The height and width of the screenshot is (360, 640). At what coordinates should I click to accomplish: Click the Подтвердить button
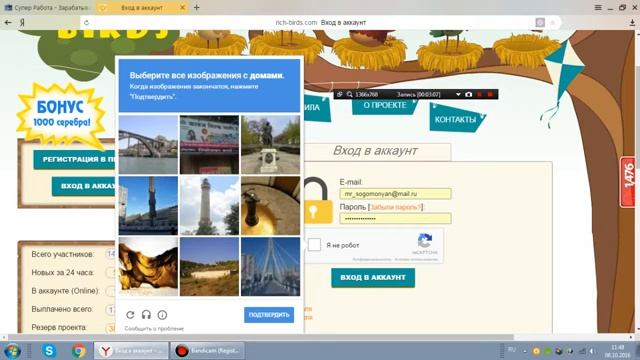(x=269, y=315)
